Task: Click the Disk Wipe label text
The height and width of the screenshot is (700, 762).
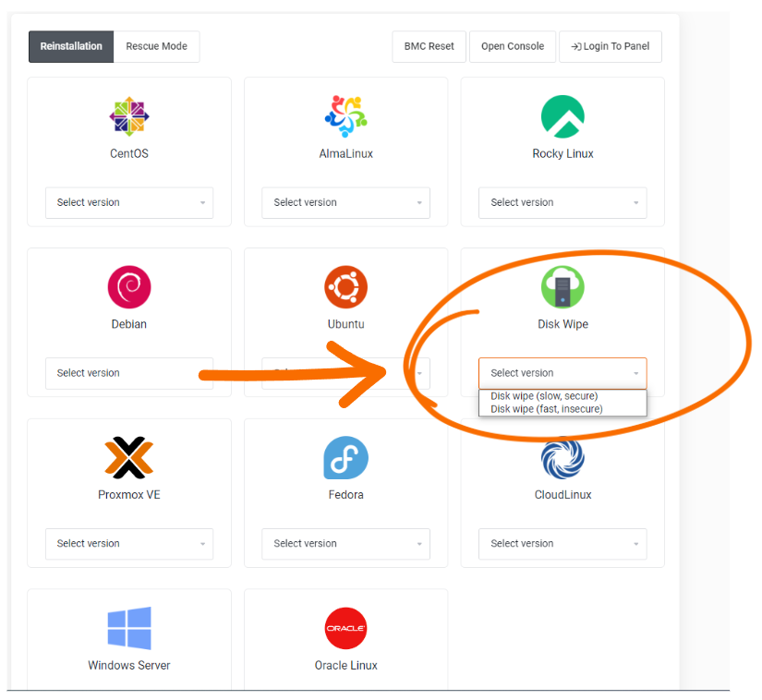Action: click(x=562, y=324)
